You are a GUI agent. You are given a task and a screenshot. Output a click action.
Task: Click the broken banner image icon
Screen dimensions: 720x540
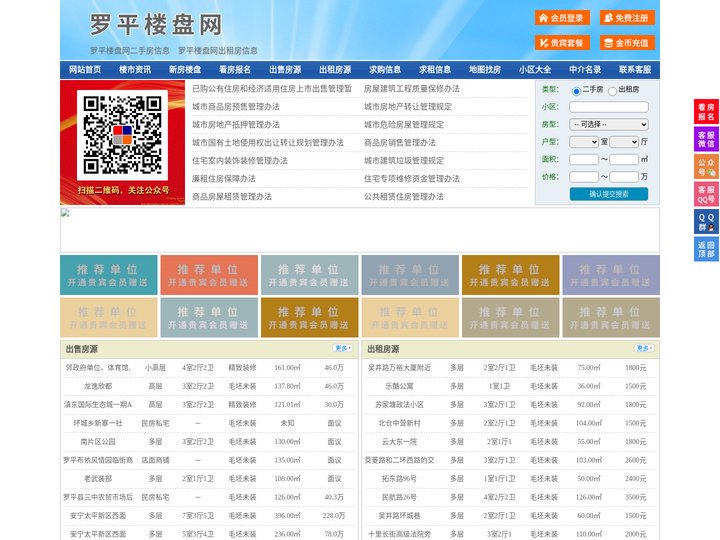point(65,213)
